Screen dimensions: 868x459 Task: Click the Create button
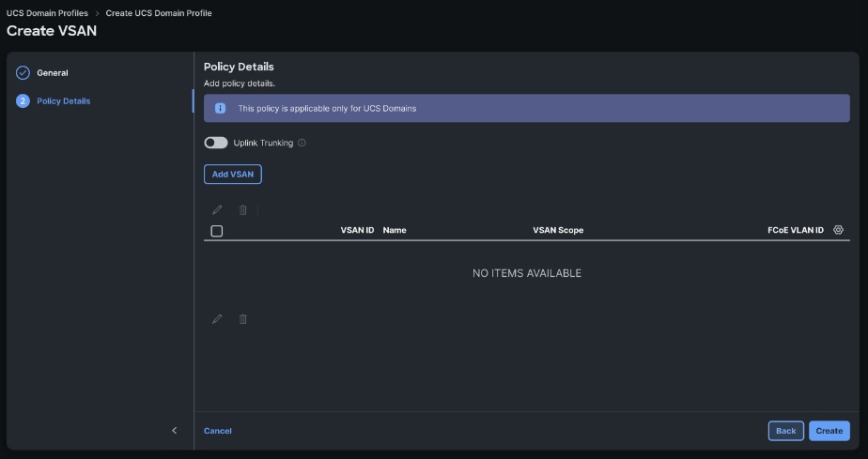pos(829,431)
